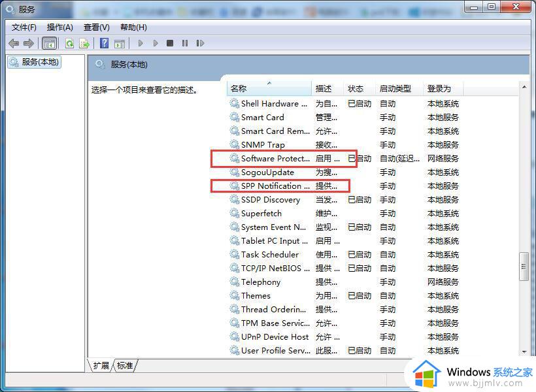Click the Help question mark icon
The height and width of the screenshot is (392, 536).
coord(105,43)
